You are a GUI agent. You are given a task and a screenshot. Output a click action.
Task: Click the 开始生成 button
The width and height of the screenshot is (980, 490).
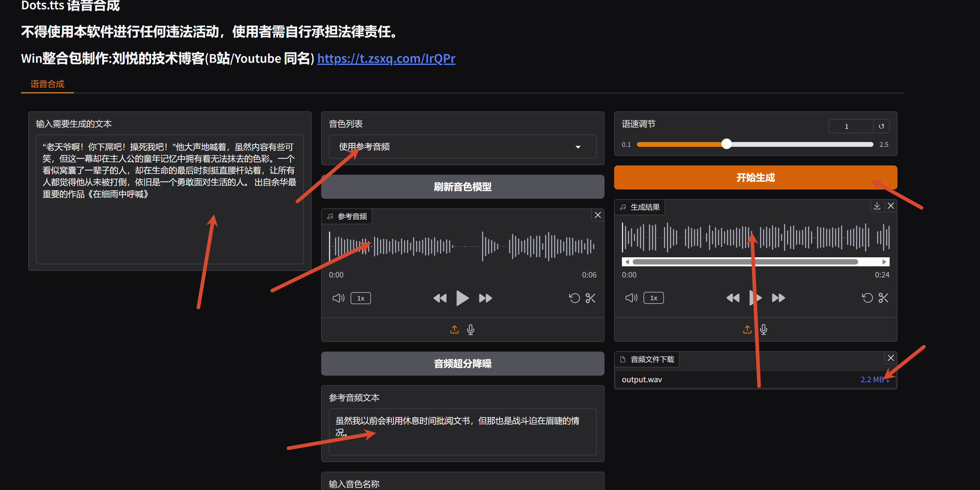(x=755, y=177)
